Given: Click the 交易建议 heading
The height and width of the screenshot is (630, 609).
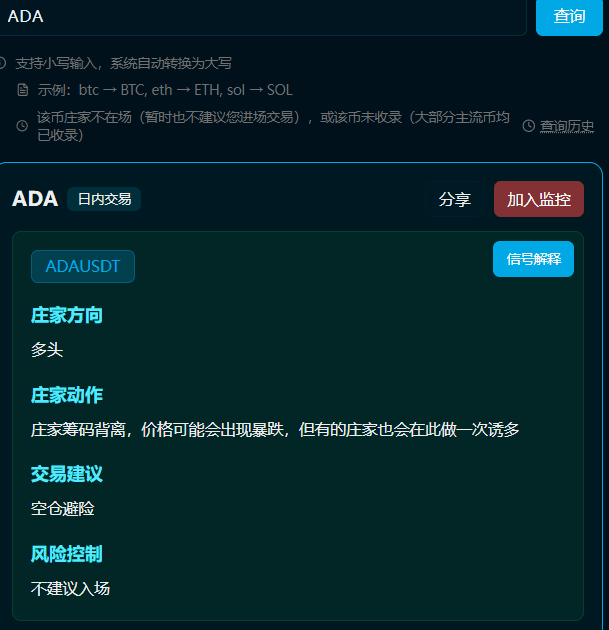Looking at the screenshot, I should pyautogui.click(x=67, y=474).
